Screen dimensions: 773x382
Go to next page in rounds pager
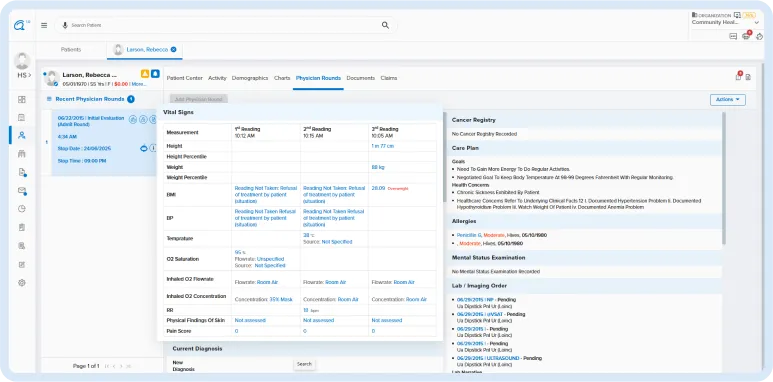(x=121, y=366)
